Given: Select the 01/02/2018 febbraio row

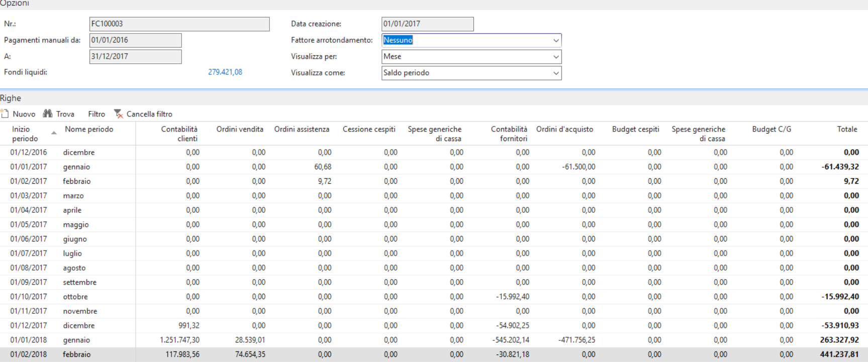Looking at the screenshot, I should 434,354.
